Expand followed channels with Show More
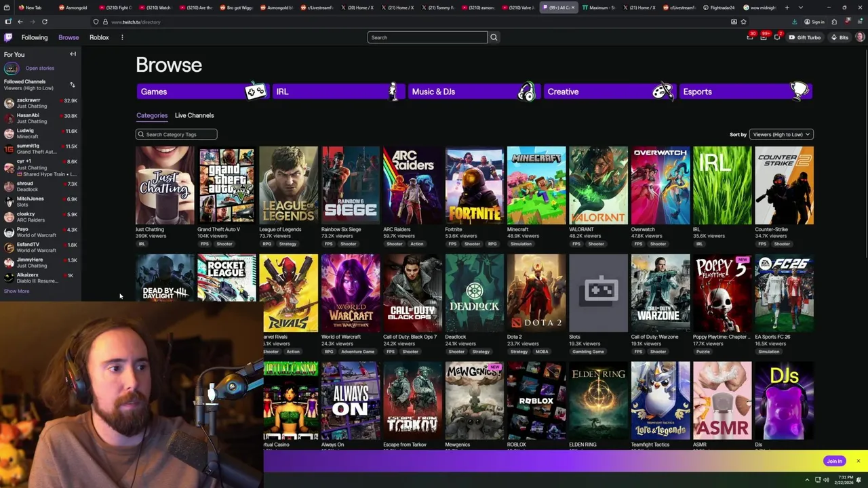 click(17, 291)
